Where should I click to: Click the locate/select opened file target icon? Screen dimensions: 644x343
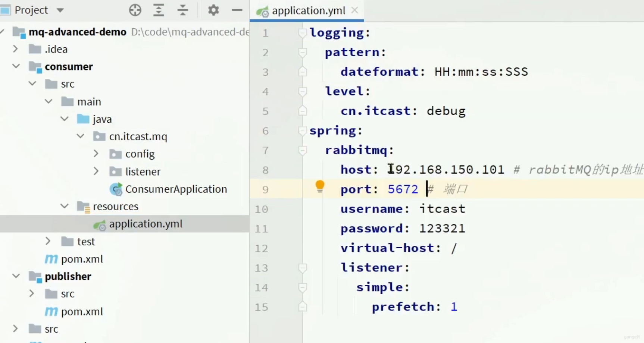click(x=135, y=10)
